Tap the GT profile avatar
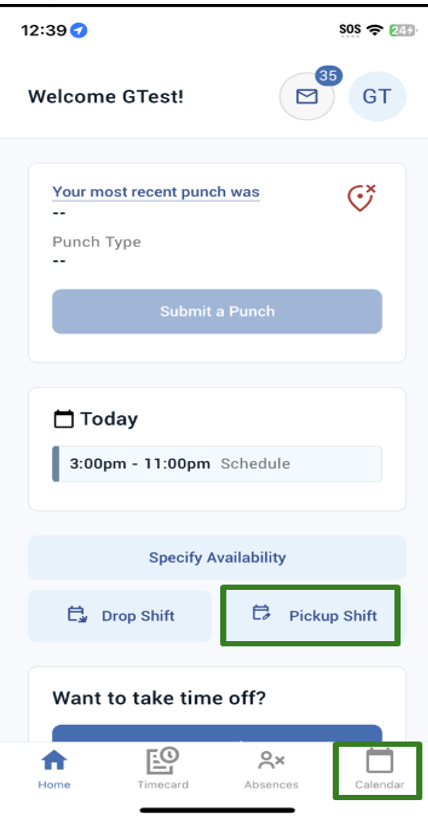Viewport: 428px width, 818px height. point(377,97)
